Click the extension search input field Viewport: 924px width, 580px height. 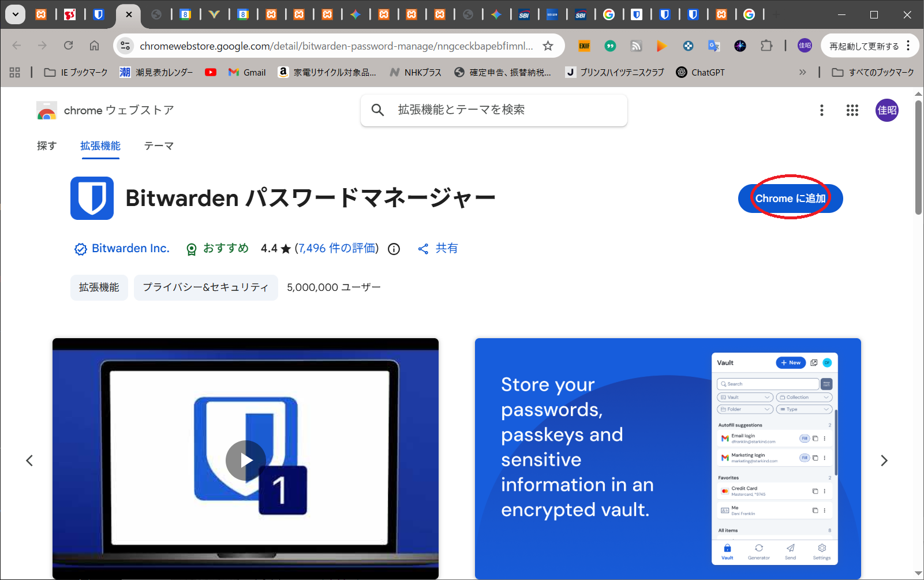(502, 110)
